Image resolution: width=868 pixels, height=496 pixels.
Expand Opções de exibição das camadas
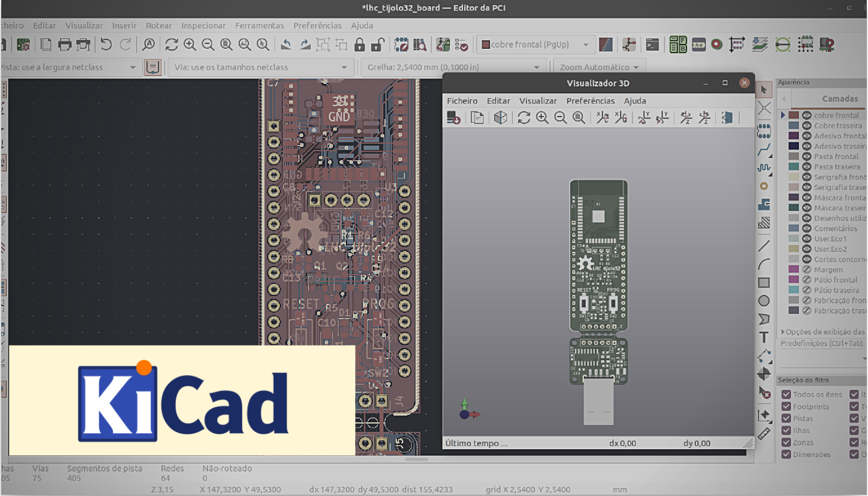pos(823,332)
